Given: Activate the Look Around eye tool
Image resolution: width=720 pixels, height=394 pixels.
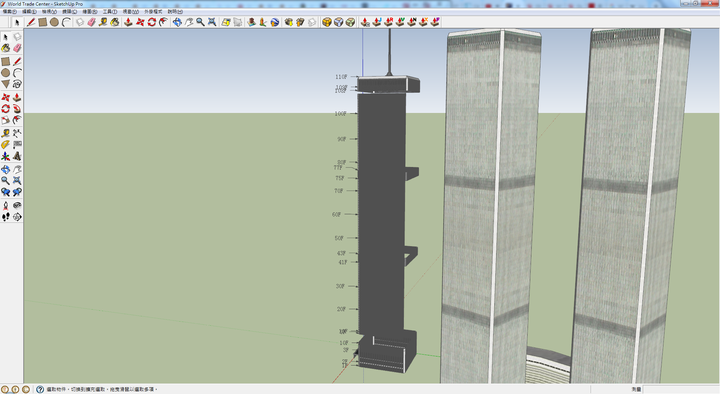Looking at the screenshot, I should 17,205.
